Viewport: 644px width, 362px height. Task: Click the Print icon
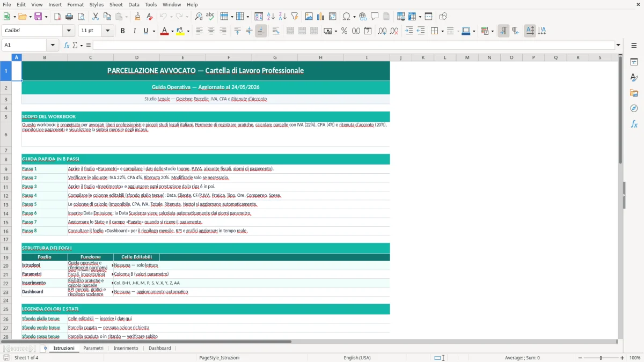point(69,17)
